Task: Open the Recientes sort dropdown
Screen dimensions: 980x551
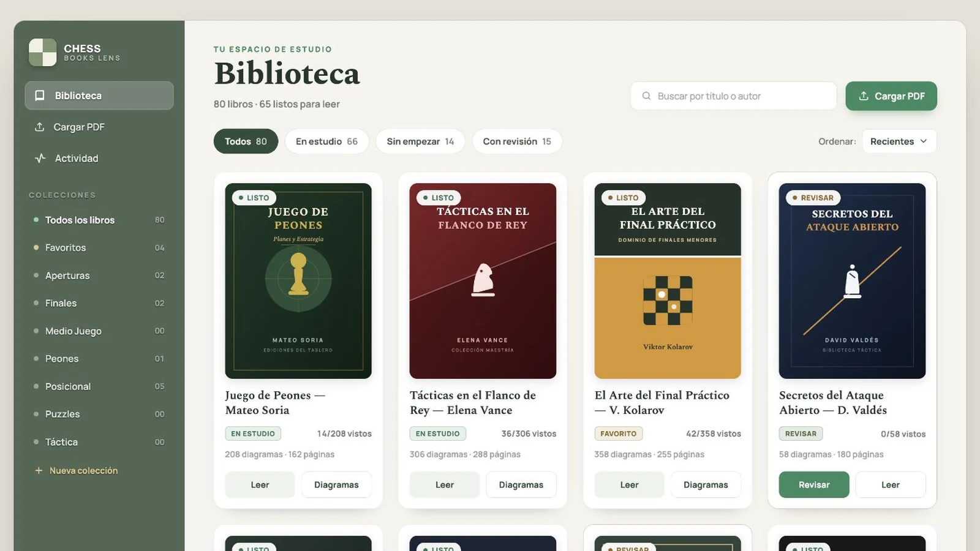Action: click(x=899, y=141)
